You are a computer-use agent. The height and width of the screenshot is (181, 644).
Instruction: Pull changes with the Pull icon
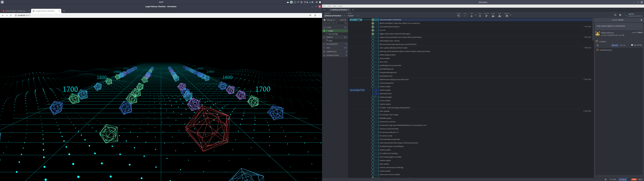(x=472, y=16)
